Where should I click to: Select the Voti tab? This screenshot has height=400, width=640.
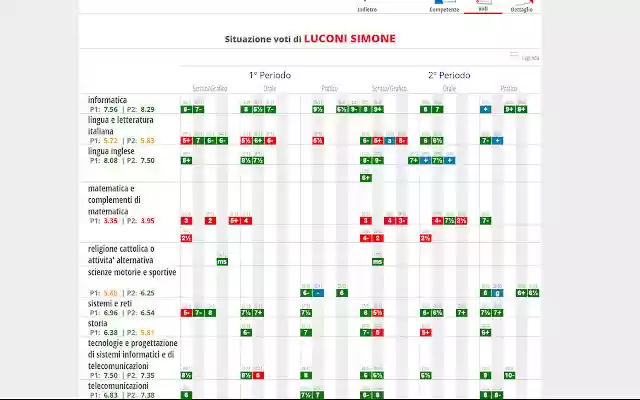483,6
